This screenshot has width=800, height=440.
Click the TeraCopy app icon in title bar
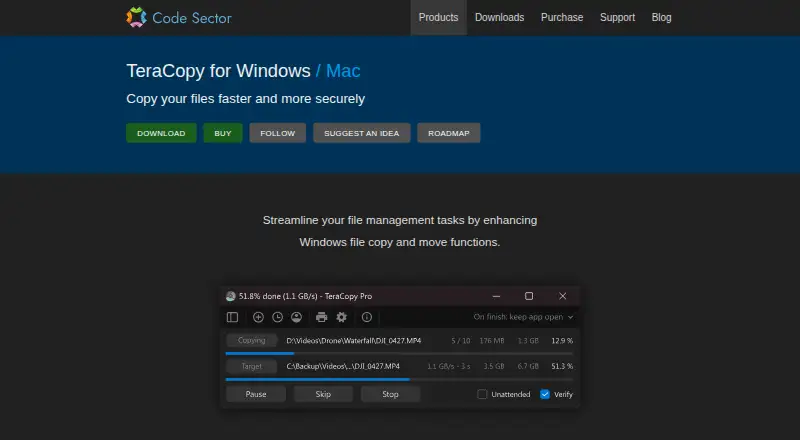231,296
